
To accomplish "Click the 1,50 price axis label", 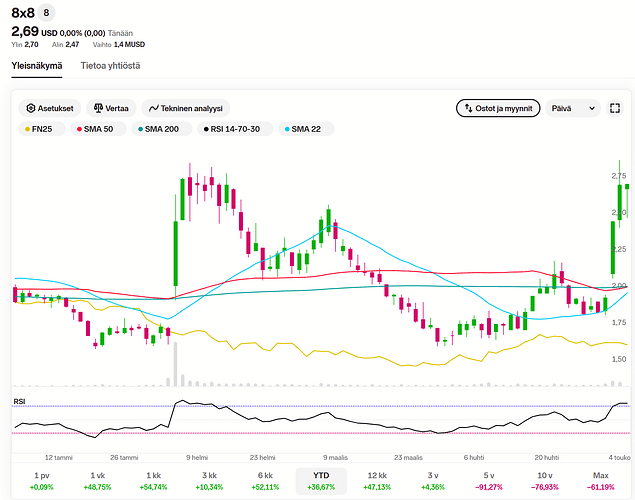I will point(619,359).
